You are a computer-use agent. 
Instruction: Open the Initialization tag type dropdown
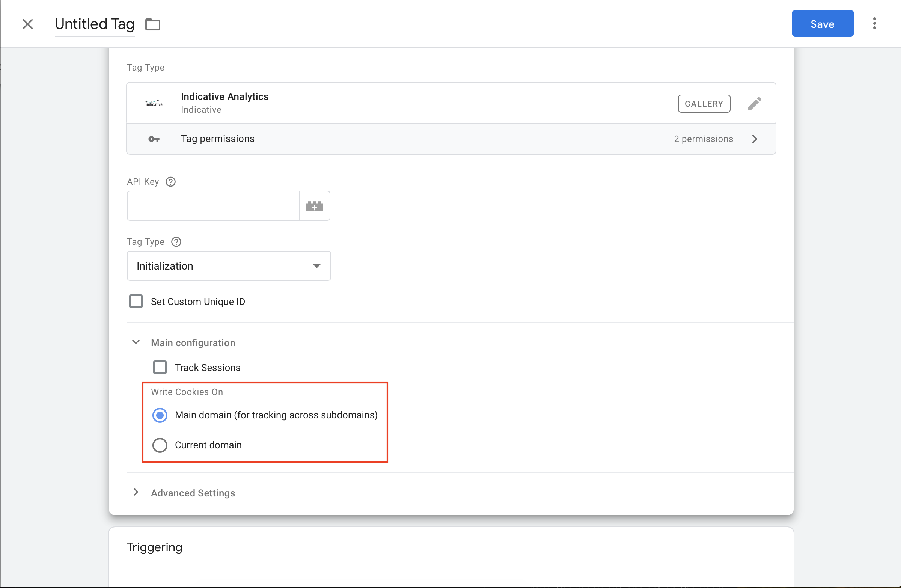click(x=229, y=266)
